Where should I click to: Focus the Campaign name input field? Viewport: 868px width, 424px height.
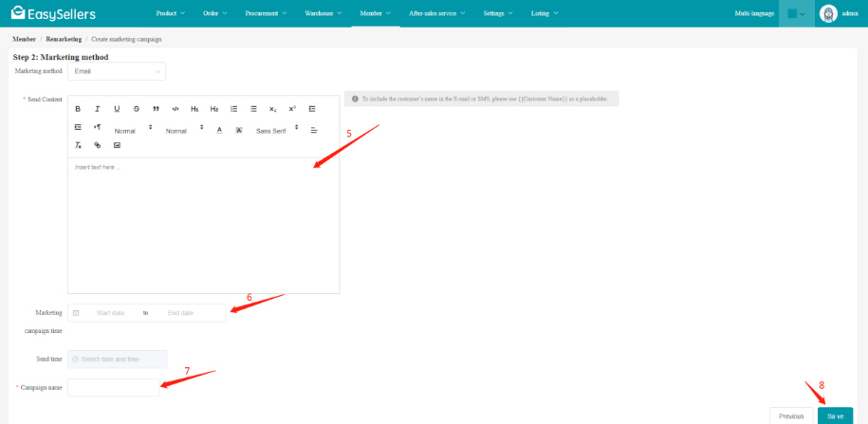pyautogui.click(x=114, y=387)
